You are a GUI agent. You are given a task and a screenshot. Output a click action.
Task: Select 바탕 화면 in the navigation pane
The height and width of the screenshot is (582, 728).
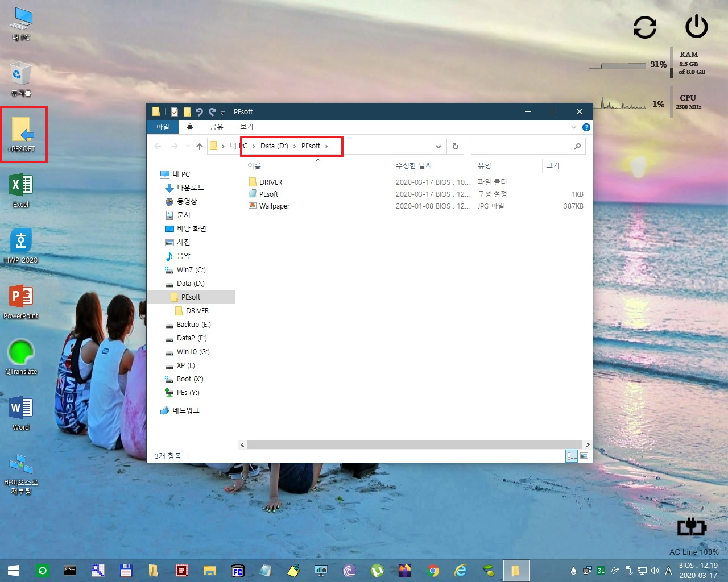[x=191, y=228]
